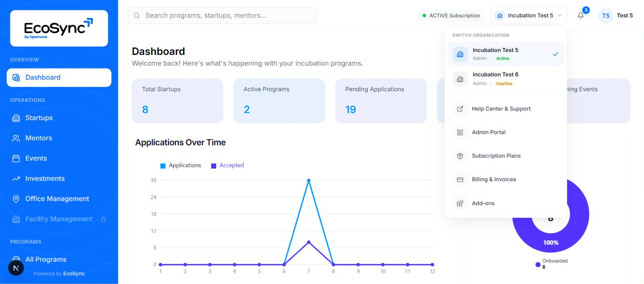Open Add-ons from the organization menu
The image size is (644, 284).
click(506, 203)
